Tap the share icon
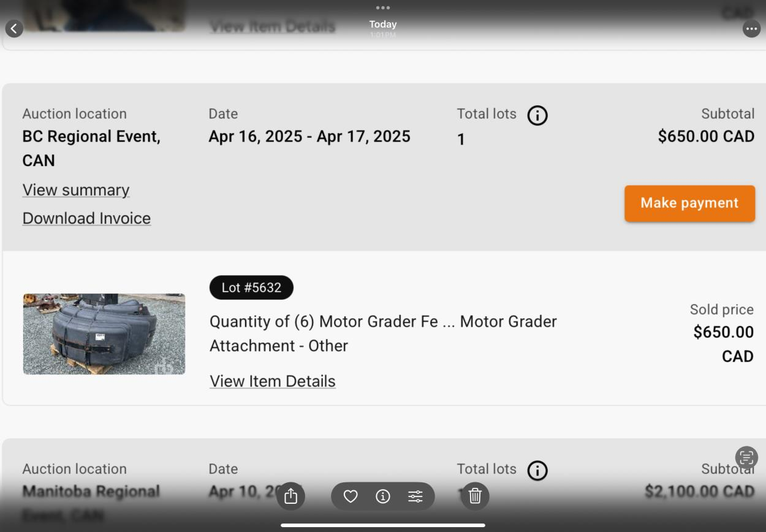The image size is (766, 532). (x=291, y=496)
